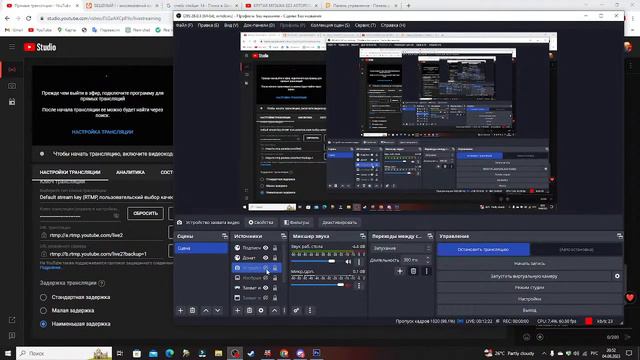This screenshot has width=640, height=360.
Task: Click the Windows taskbar search field
Action: coord(64,353)
